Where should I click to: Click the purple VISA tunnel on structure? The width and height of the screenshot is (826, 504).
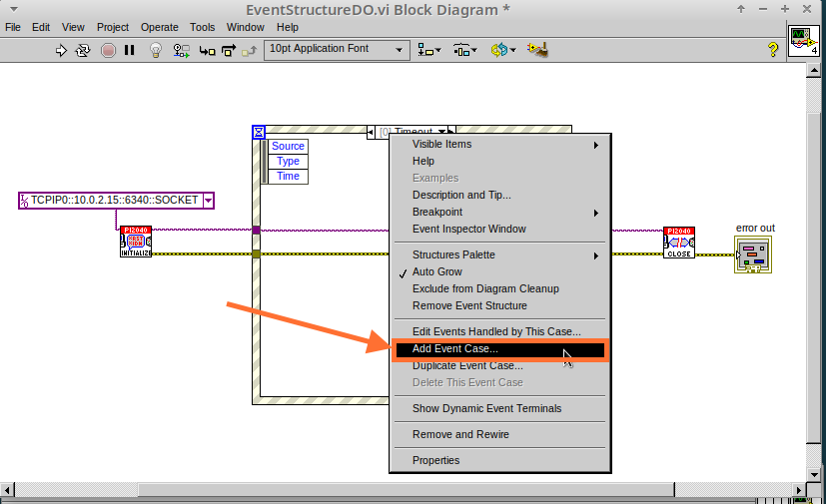pos(256,230)
